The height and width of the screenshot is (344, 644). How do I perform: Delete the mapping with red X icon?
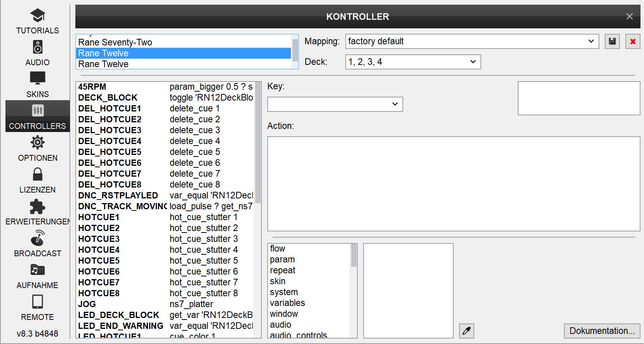[x=633, y=42]
